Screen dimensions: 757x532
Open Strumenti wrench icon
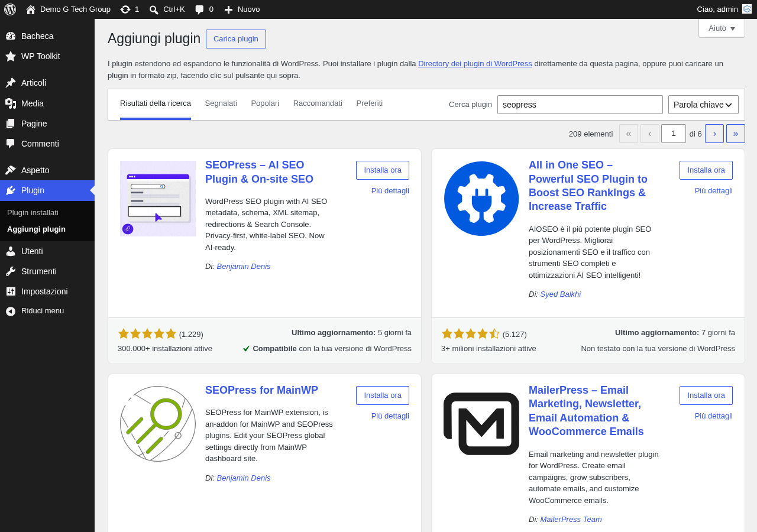pyautogui.click(x=11, y=271)
